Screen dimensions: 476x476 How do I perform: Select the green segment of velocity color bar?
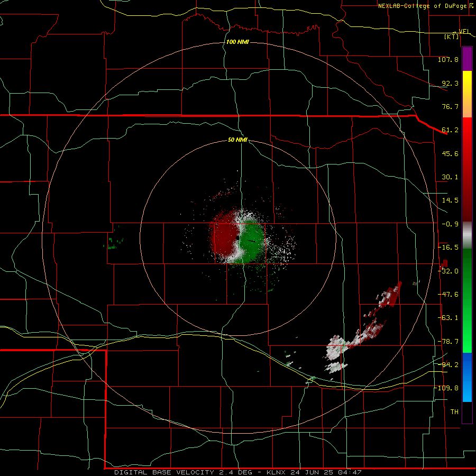(x=467, y=300)
